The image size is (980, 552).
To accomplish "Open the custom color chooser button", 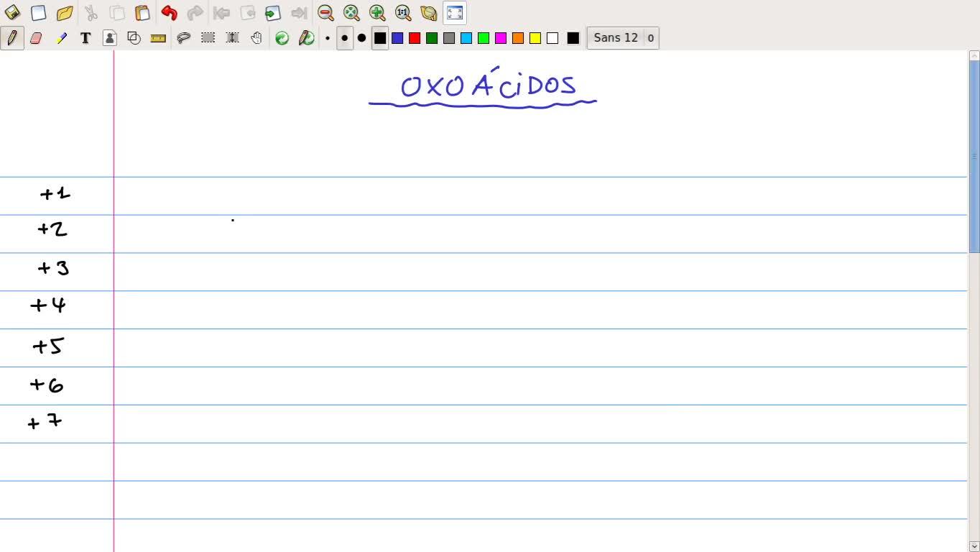I will 573,38.
